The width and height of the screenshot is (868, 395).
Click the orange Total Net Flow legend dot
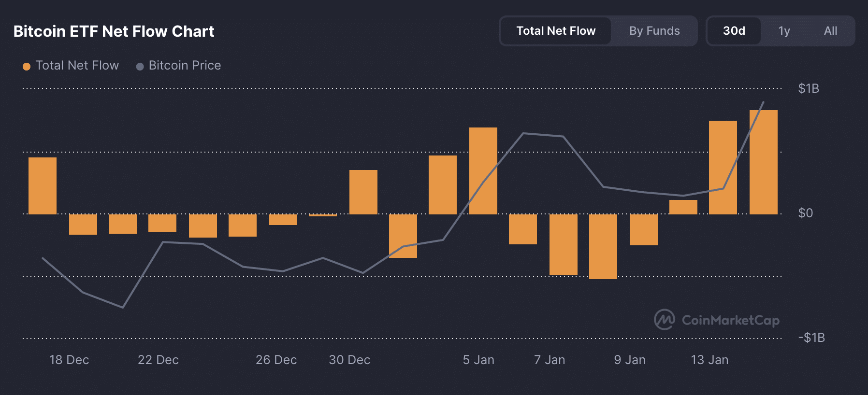(x=27, y=66)
